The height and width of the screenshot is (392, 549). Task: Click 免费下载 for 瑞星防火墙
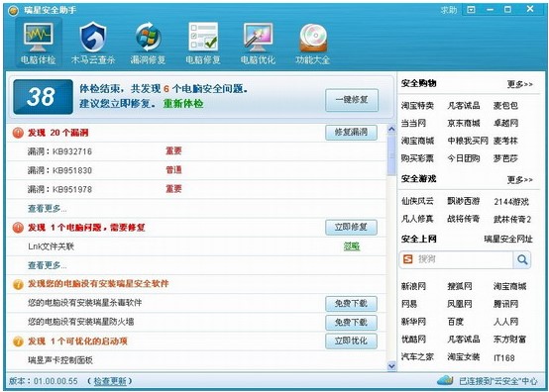click(351, 323)
